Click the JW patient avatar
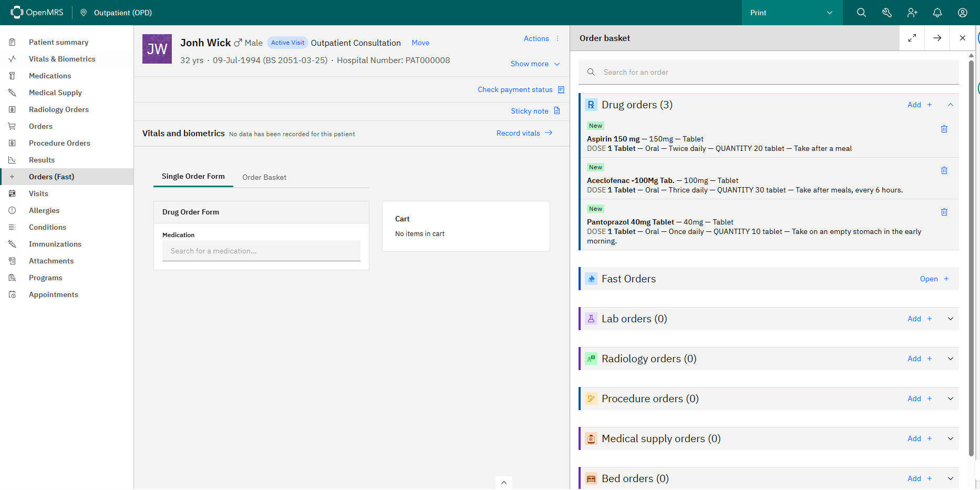 click(157, 49)
